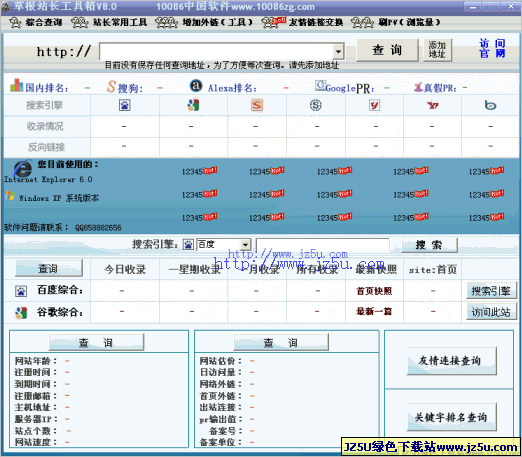The height and width of the screenshot is (457, 522).
Task: Click the contact QQ658882656 text
Action: [98, 228]
